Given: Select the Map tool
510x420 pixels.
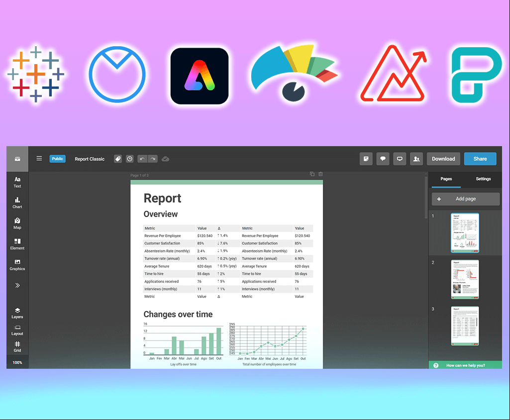Looking at the screenshot, I should 17,224.
